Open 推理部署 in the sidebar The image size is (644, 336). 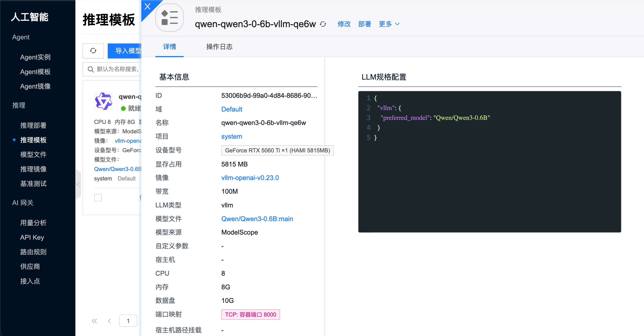point(33,125)
